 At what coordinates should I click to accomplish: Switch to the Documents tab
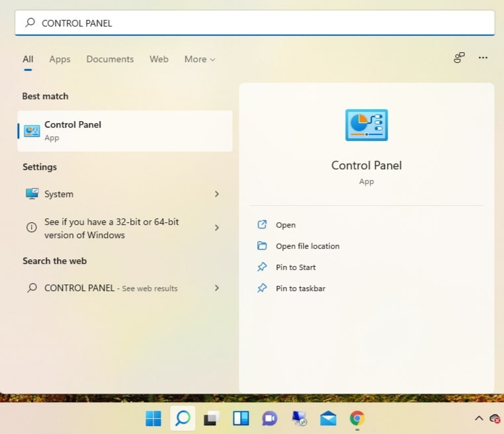[110, 59]
